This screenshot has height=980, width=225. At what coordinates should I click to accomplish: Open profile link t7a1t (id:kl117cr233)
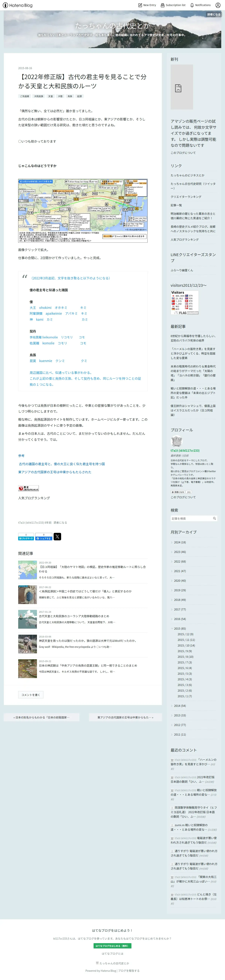[185, 450]
